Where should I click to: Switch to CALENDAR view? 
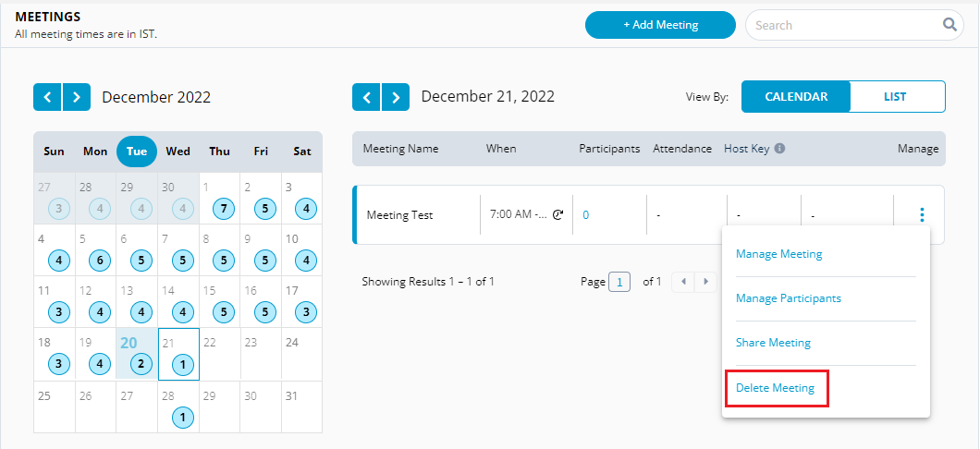796,97
